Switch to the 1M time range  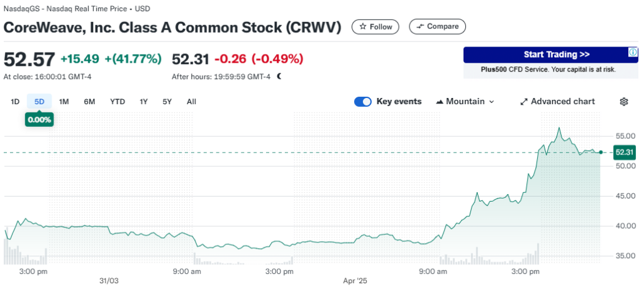tap(64, 102)
